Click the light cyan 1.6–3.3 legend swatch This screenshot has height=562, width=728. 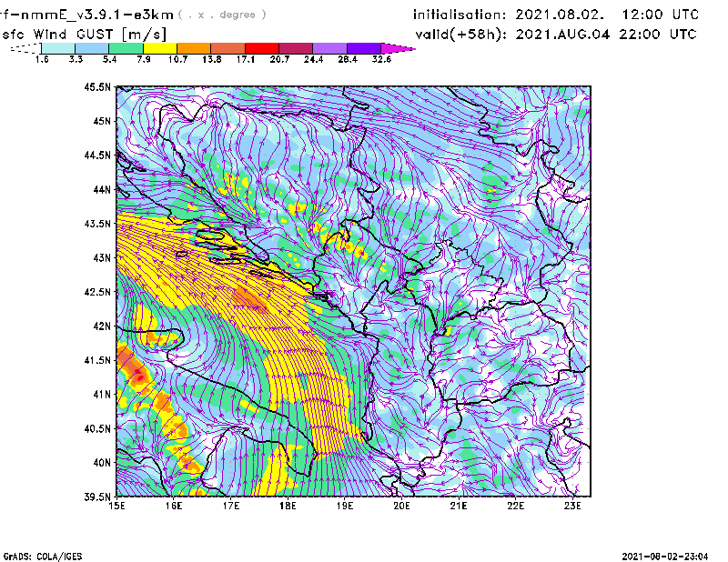pyautogui.click(x=58, y=48)
